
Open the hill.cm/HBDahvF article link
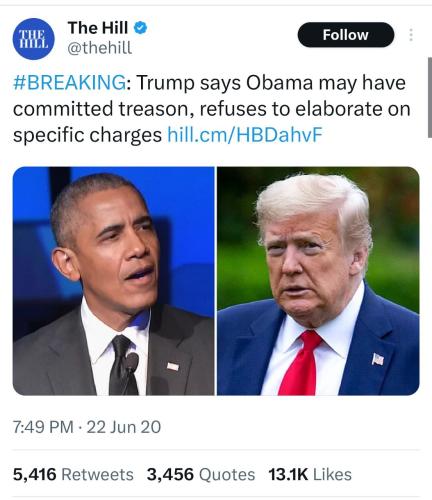click(x=245, y=135)
